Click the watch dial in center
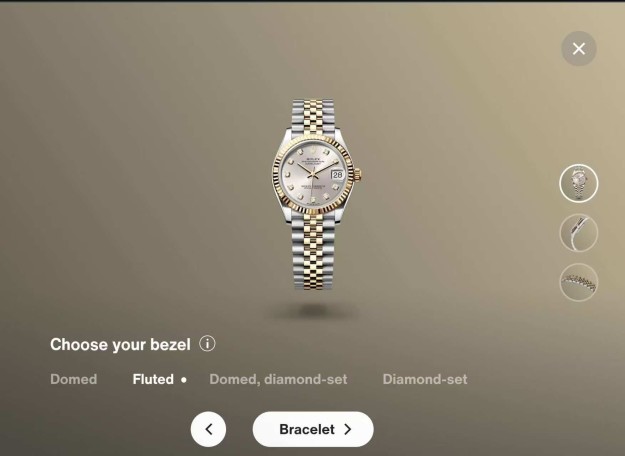 point(313,173)
